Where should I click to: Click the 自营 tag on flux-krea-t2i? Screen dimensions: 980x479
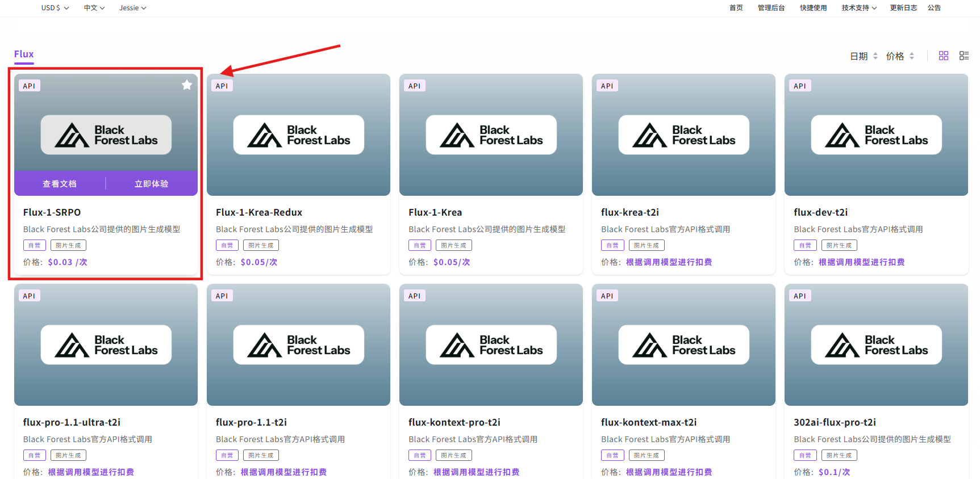[612, 245]
